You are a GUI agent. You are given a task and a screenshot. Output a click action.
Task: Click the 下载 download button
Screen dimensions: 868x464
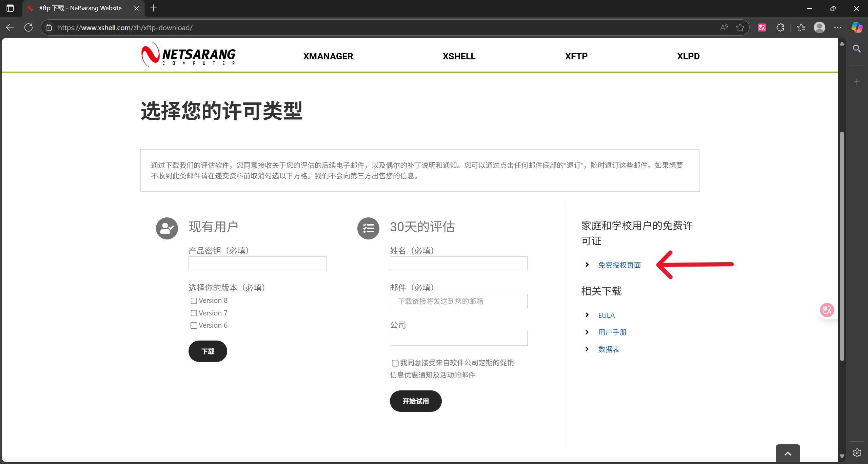pyautogui.click(x=208, y=351)
